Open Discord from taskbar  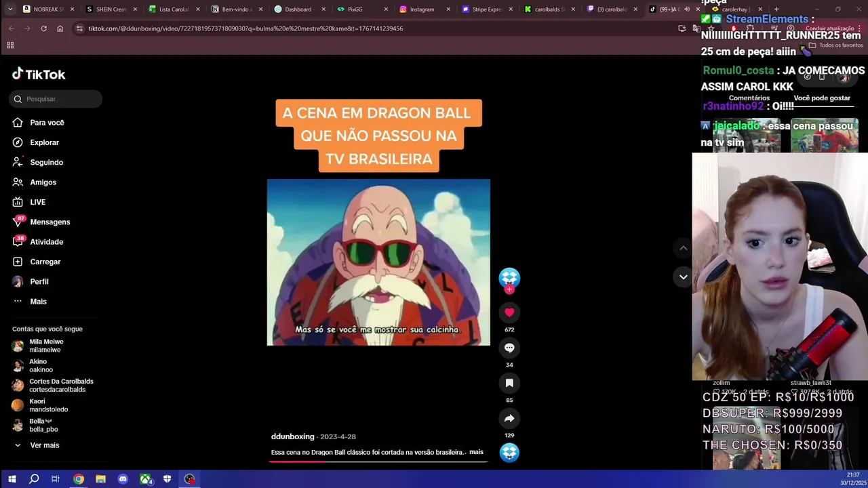(x=123, y=479)
